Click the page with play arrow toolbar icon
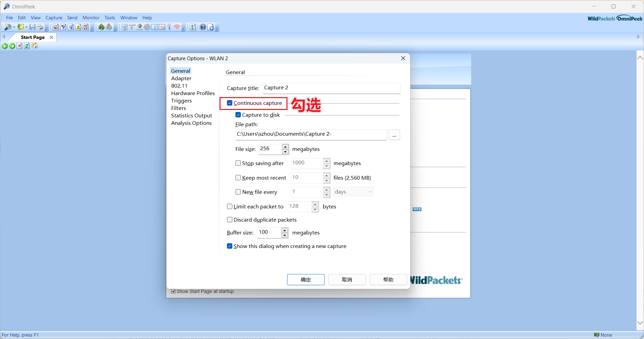This screenshot has height=339, width=644. click(211, 27)
